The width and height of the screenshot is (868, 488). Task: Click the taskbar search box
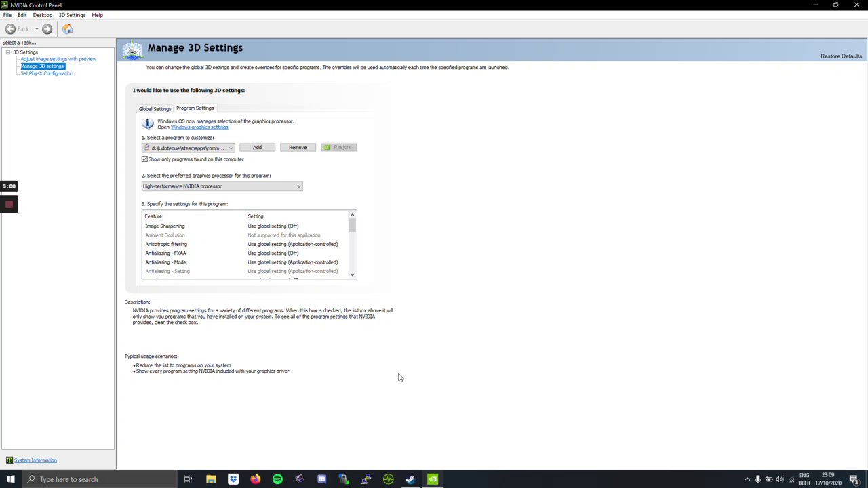point(100,479)
